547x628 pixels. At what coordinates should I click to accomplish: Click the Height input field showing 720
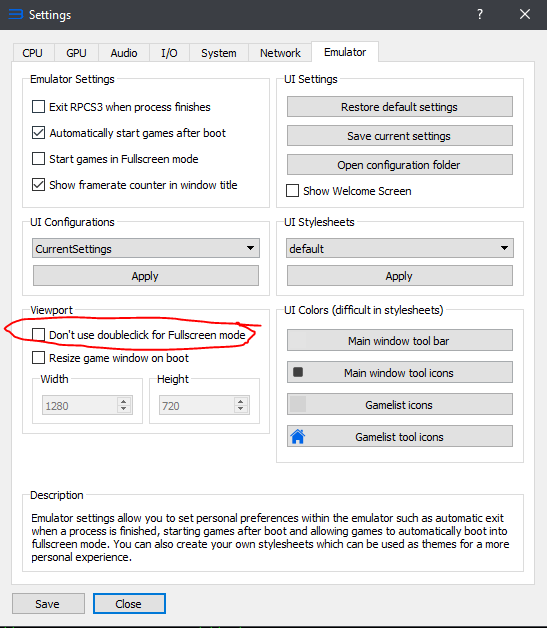(x=197, y=405)
